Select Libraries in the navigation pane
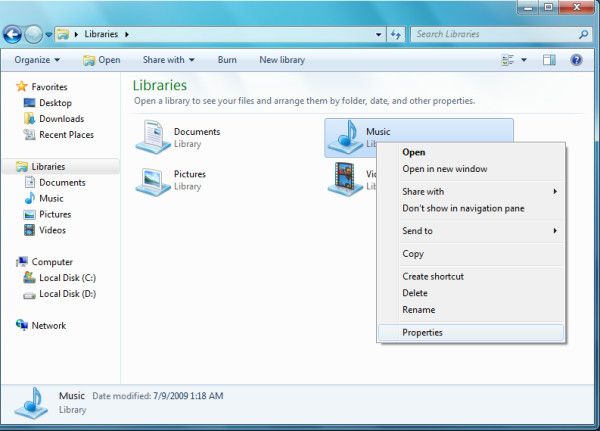This screenshot has height=431, width=600. (x=48, y=167)
